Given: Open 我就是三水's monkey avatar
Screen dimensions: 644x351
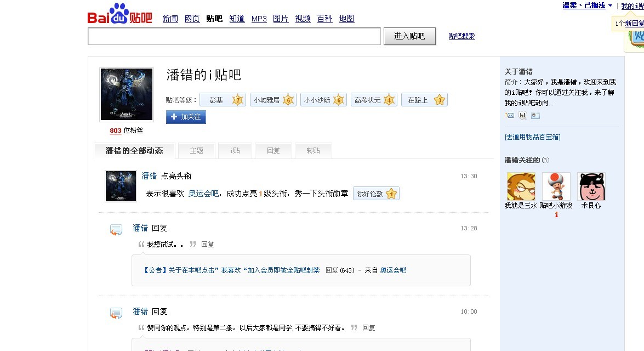Looking at the screenshot, I should [521, 186].
